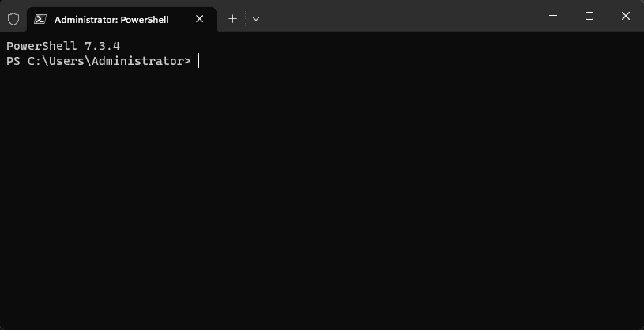
Task: Click the 7.3.4 version number
Action: tap(102, 46)
